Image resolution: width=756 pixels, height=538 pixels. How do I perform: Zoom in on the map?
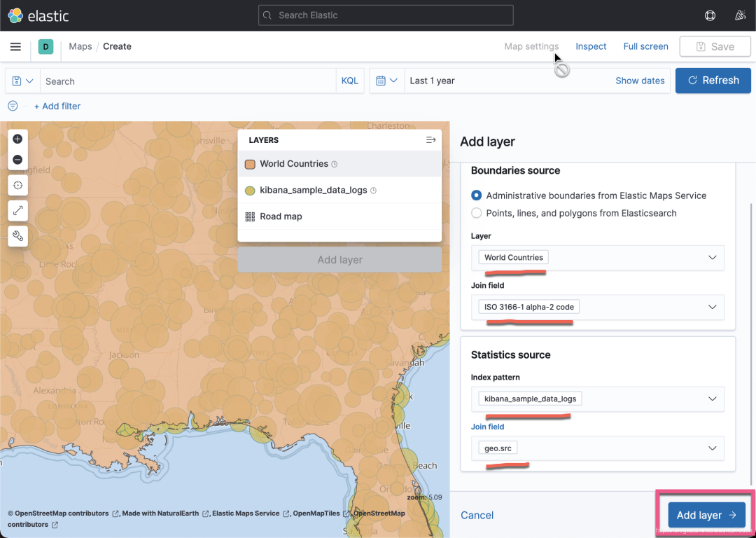pos(17,139)
